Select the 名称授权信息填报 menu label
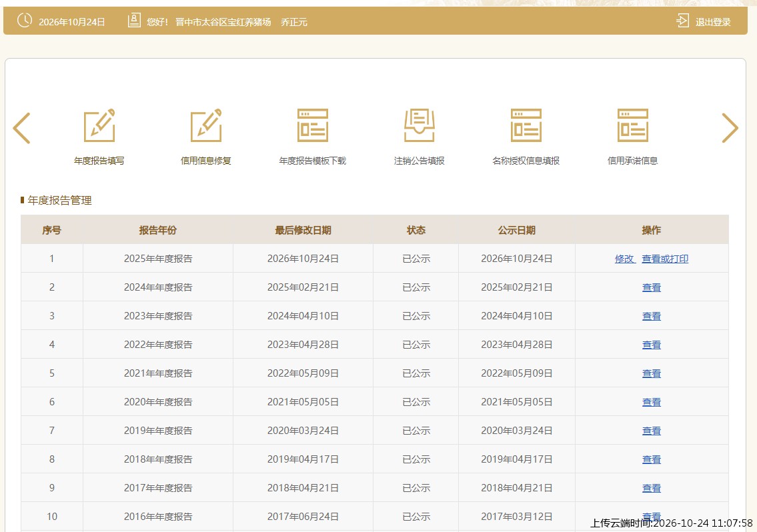The image size is (757, 532). [x=526, y=161]
